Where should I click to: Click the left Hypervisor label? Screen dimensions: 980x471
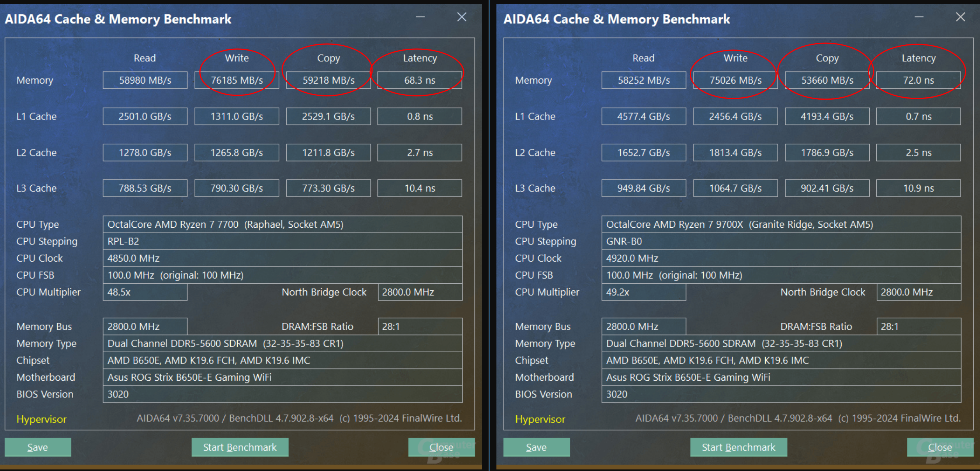pos(41,419)
